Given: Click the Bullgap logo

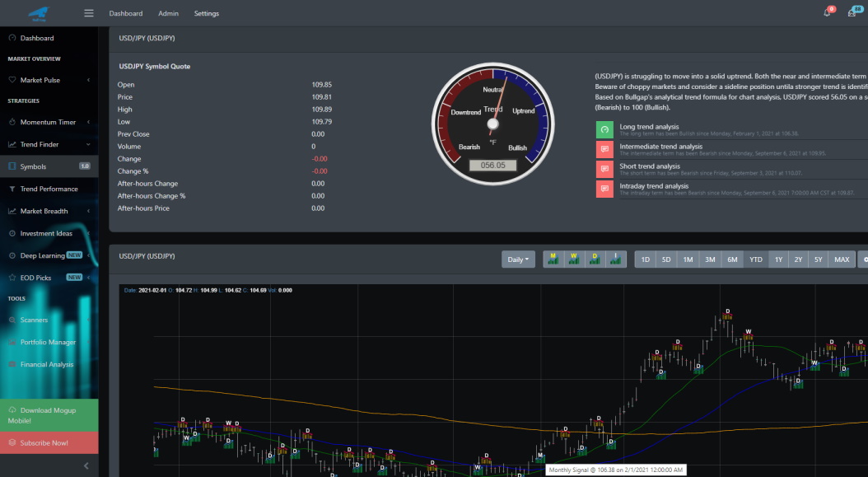Looking at the screenshot, I should [x=39, y=13].
